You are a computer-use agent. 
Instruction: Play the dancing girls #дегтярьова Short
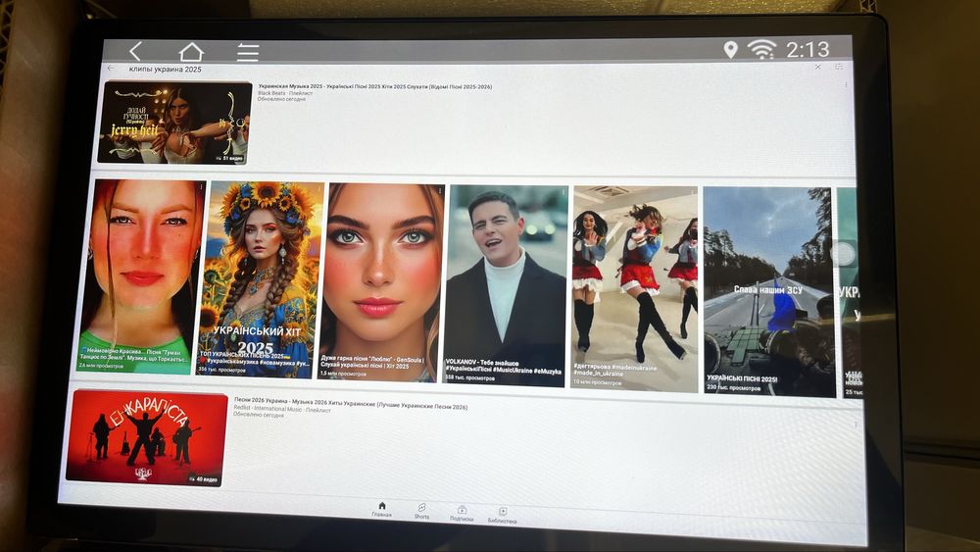tap(634, 289)
